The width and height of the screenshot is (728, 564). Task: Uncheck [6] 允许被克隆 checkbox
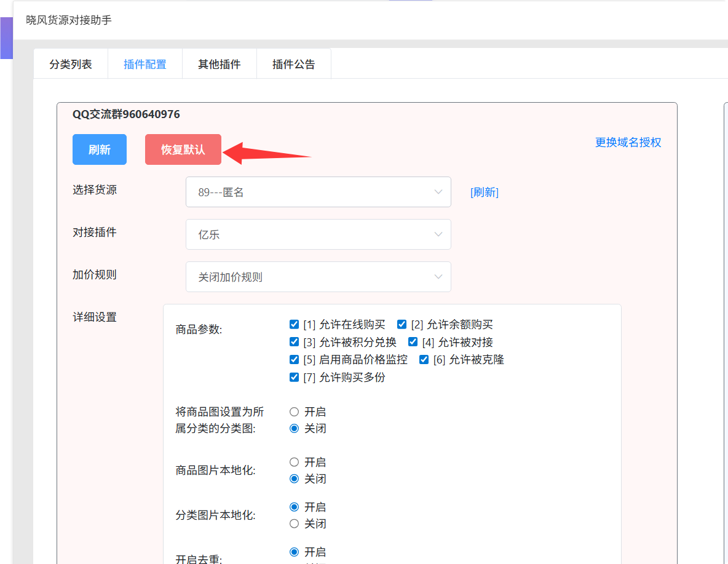coord(424,360)
